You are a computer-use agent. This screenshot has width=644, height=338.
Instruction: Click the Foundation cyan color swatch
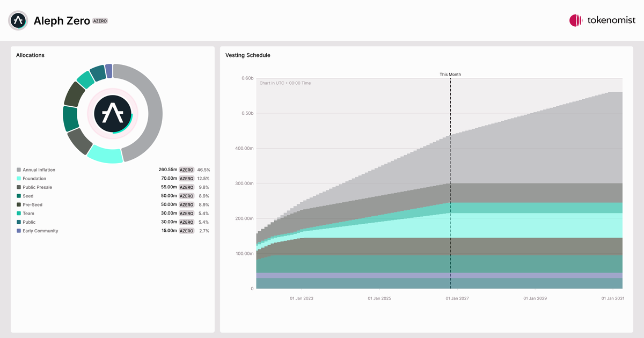[x=19, y=179]
